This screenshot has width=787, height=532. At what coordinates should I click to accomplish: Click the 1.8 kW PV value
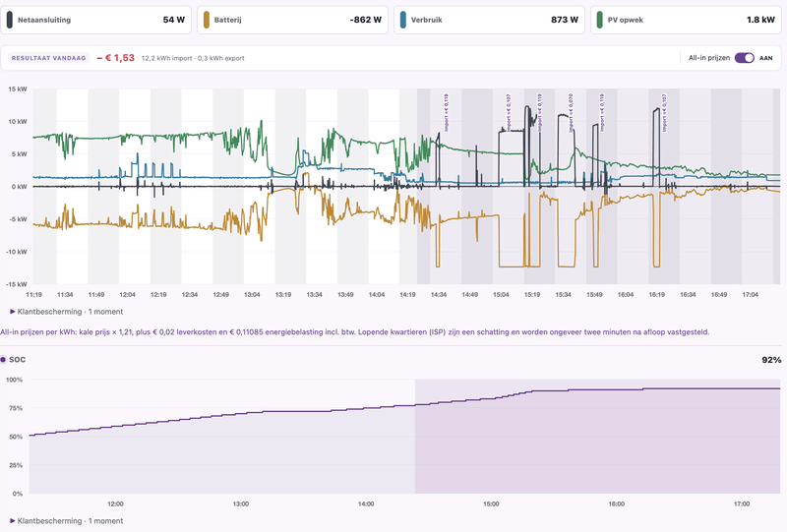(x=760, y=20)
